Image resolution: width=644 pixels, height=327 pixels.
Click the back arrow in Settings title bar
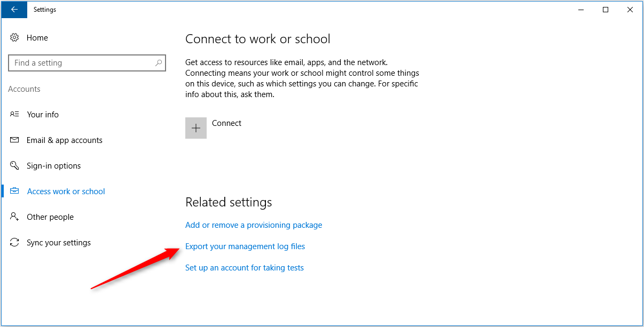pos(14,10)
